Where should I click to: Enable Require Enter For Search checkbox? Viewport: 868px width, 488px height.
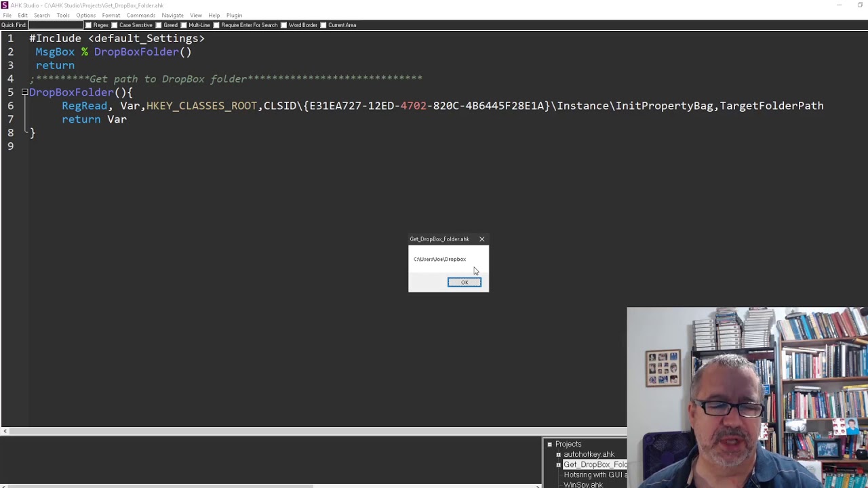216,25
